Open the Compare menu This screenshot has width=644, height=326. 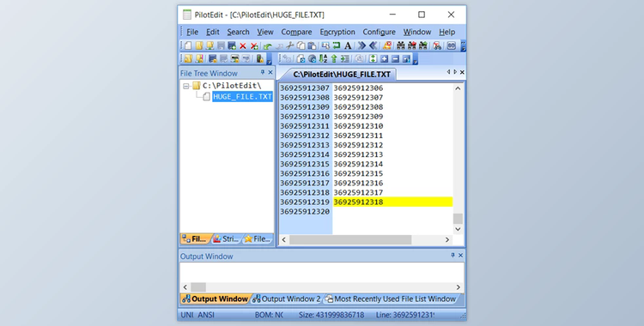click(x=296, y=32)
